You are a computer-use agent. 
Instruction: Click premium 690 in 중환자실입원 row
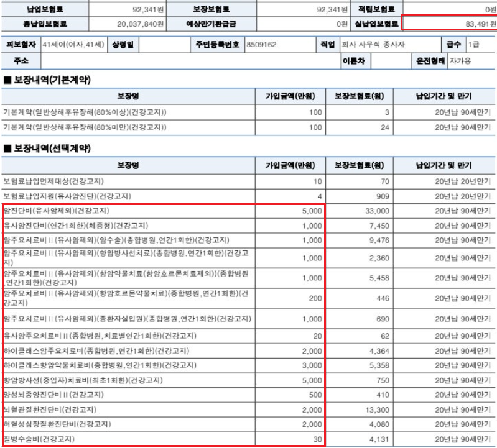pos(383,319)
